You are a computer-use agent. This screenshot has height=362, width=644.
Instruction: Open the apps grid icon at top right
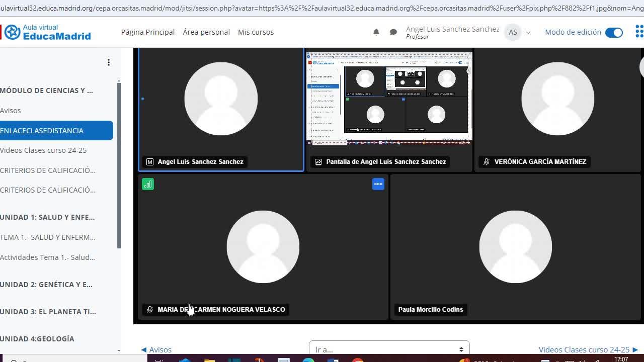(x=639, y=32)
